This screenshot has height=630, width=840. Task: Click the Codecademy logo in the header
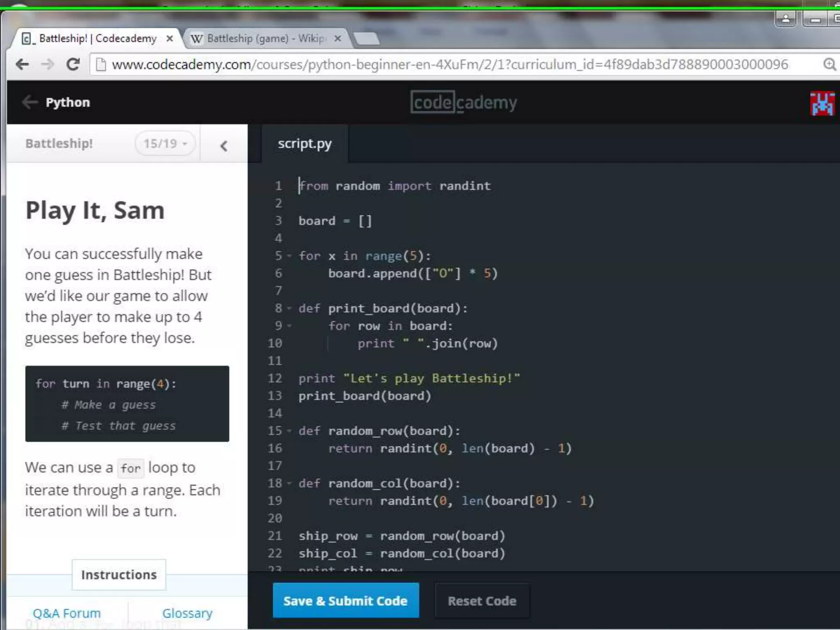pyautogui.click(x=463, y=102)
